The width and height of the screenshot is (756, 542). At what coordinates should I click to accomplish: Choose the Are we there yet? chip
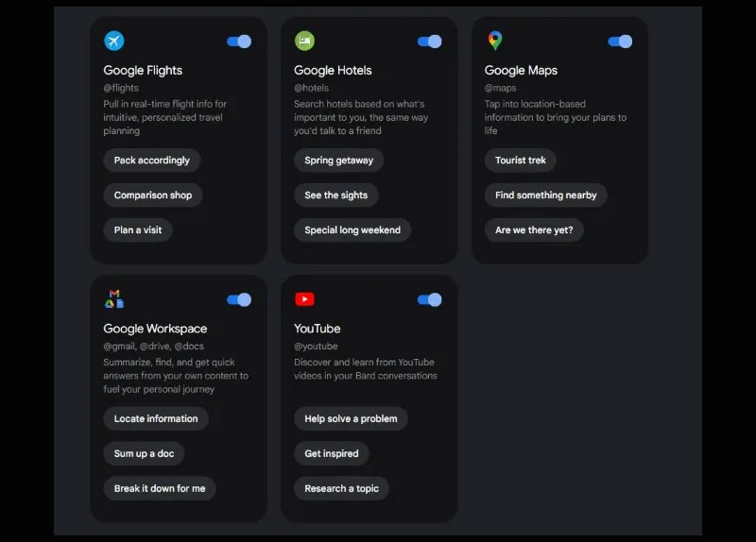coord(534,229)
